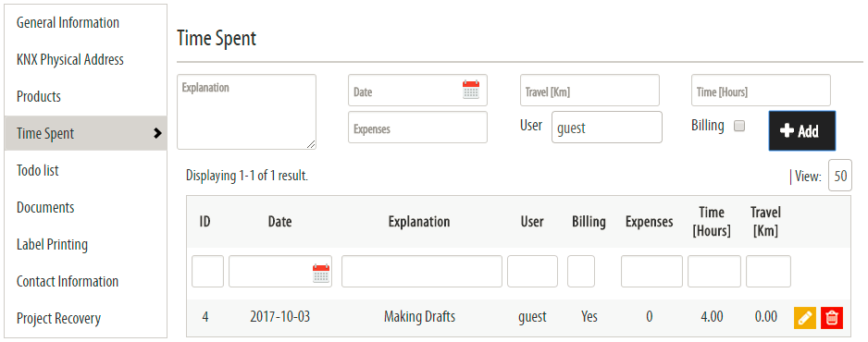Focus the Explanation text area
The width and height of the screenshot is (868, 342).
246,112
